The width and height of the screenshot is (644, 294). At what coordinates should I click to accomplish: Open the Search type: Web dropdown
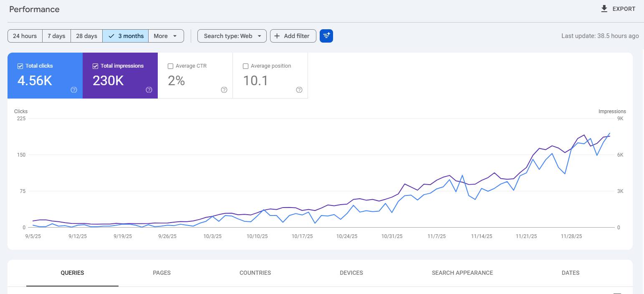pyautogui.click(x=232, y=36)
